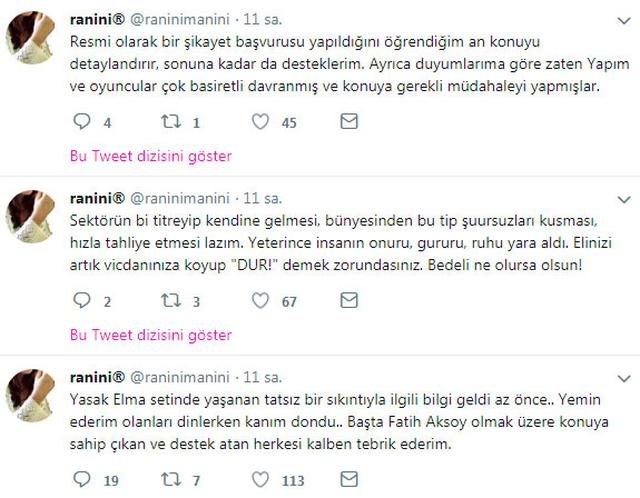The width and height of the screenshot is (640, 498).
Task: Retweet the tweet with 7 retweets
Action: tap(170, 480)
